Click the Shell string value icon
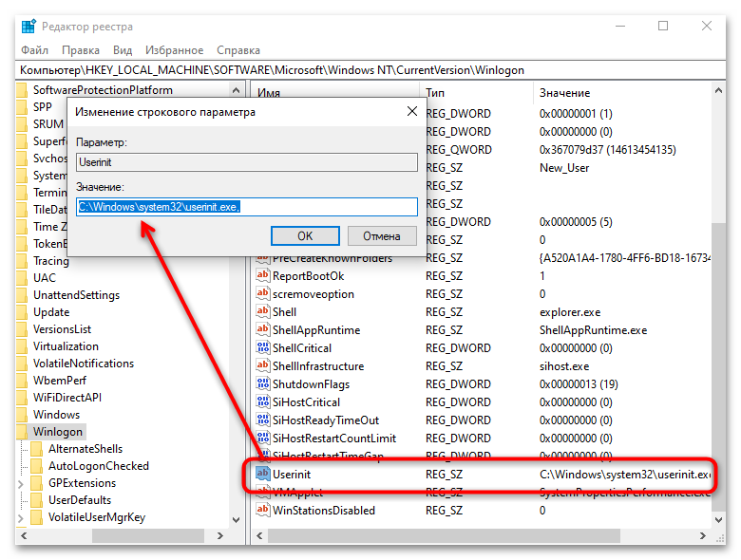 tap(263, 311)
